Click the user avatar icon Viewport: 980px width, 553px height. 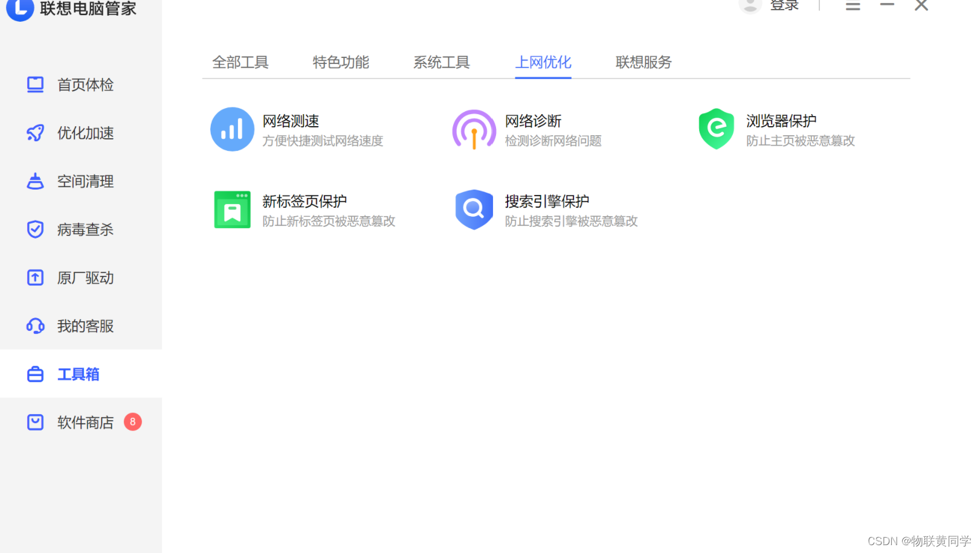click(750, 5)
